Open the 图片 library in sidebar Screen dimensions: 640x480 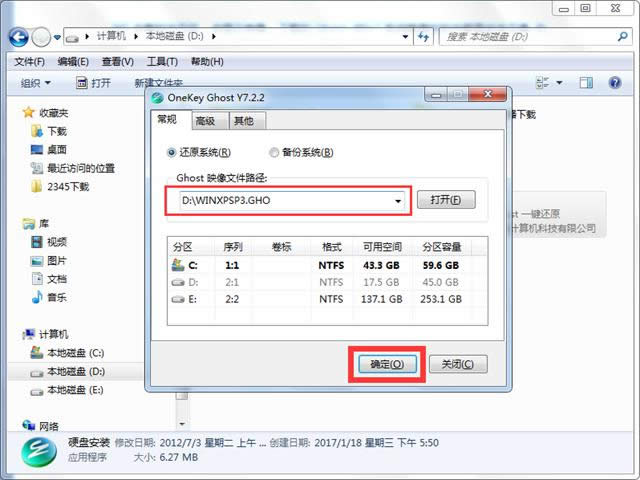(x=56, y=260)
